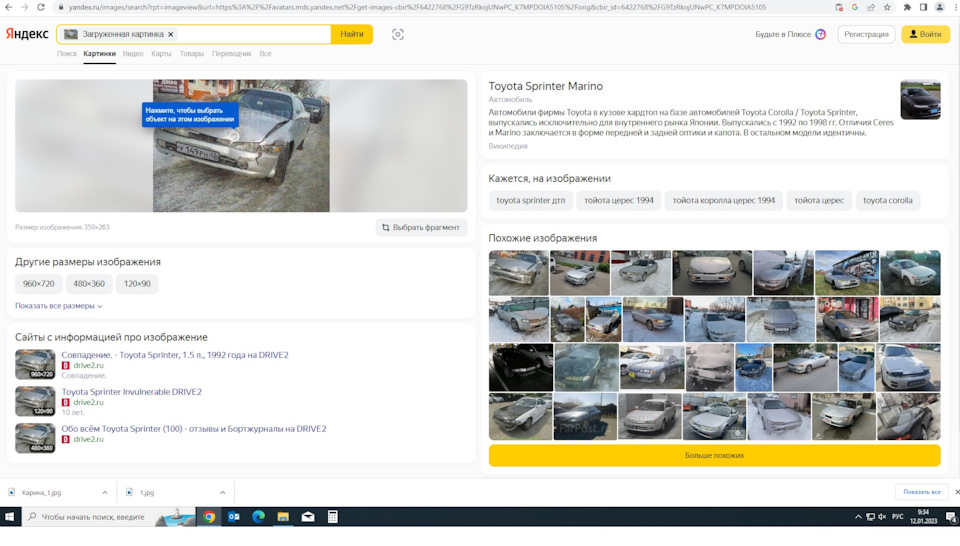Remove the uploaded image chip with X

coord(171,34)
